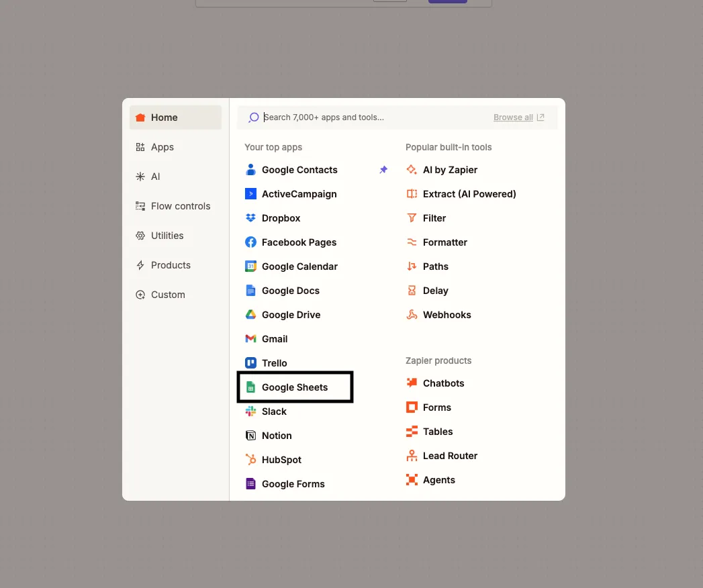
Task: Select the Google Sheets icon
Action: tap(250, 387)
